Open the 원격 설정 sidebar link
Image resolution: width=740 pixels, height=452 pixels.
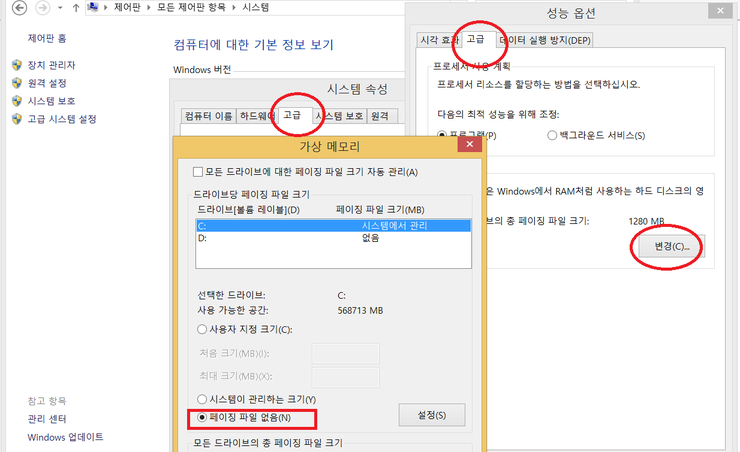[47, 83]
